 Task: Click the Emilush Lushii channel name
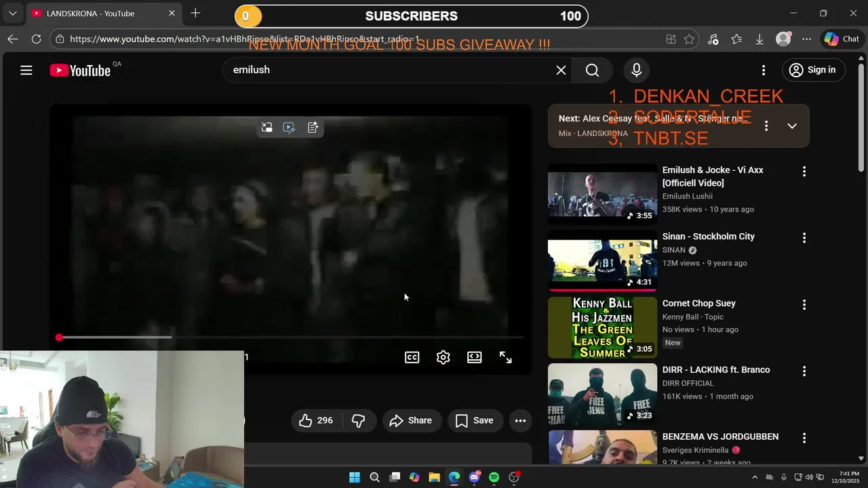coord(688,197)
